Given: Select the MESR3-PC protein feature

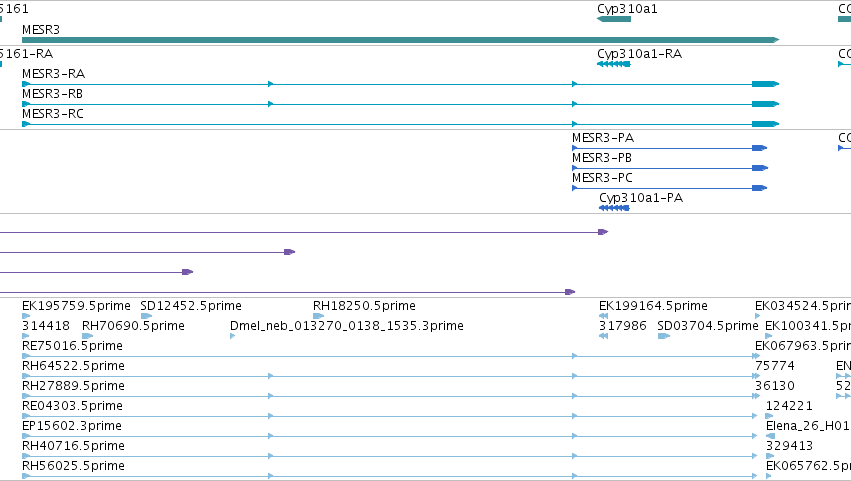Looking at the screenshot, I should click(670, 188).
